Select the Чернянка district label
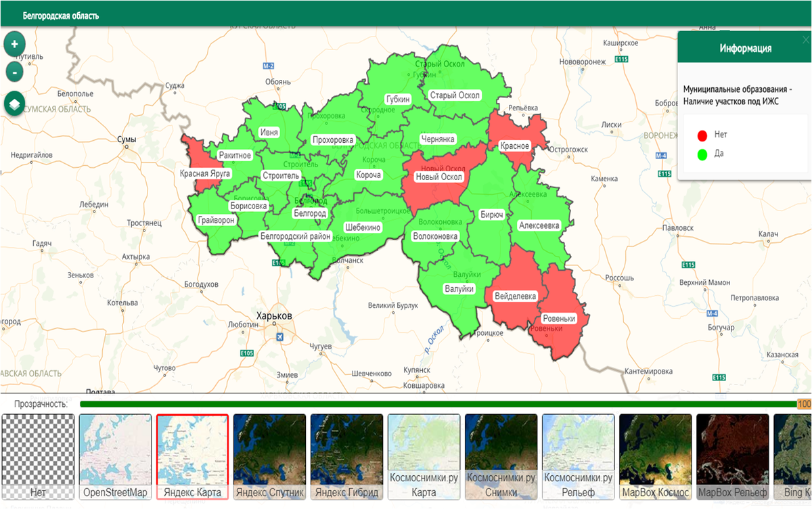This screenshot has height=509, width=812. tap(438, 139)
